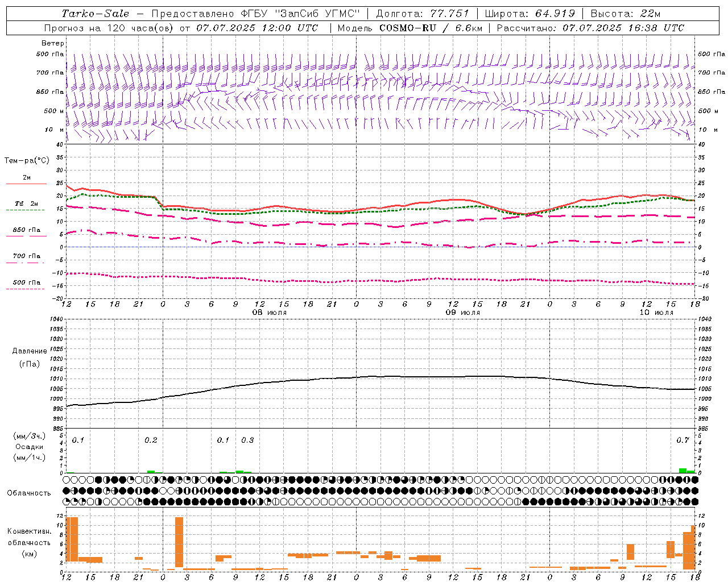Screen dimensions: 728x582
Task: Click the 'Тем-ра(°C)' temperature label
Action: click(x=27, y=160)
